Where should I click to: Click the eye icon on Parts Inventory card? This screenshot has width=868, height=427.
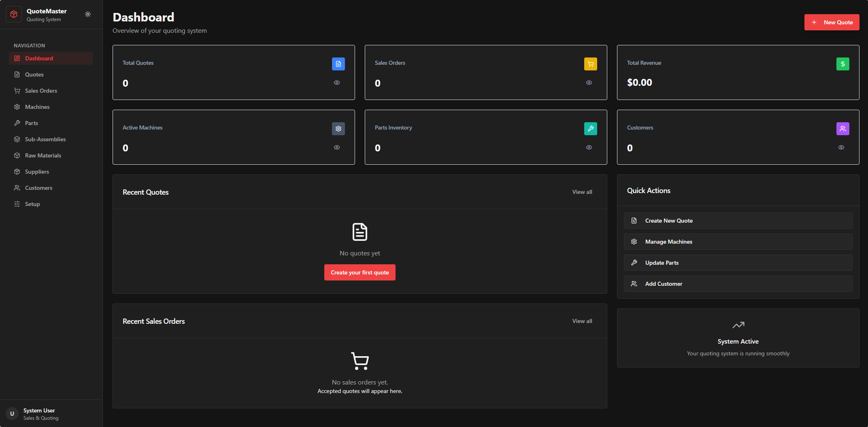589,147
